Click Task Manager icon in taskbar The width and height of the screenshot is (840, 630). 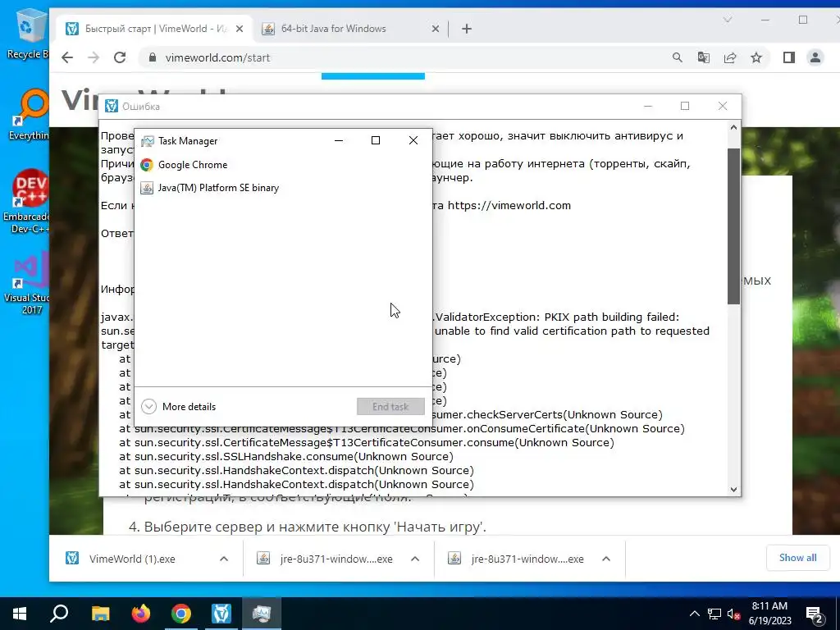point(262,614)
